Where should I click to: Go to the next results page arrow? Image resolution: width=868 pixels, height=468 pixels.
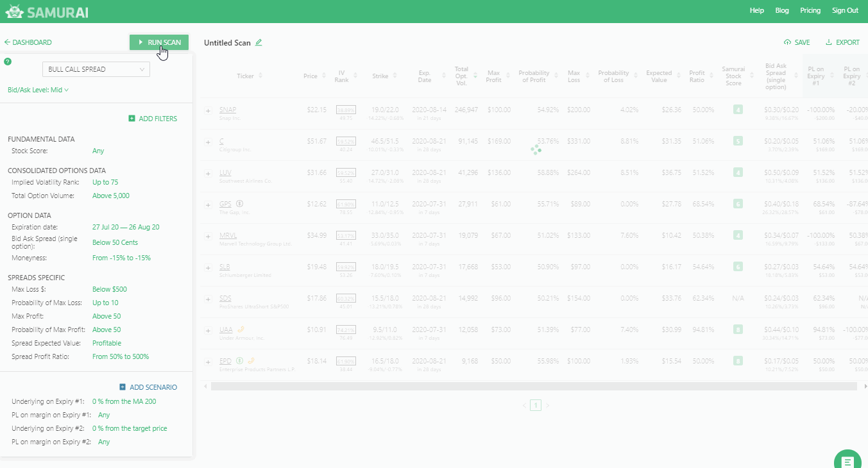click(547, 405)
